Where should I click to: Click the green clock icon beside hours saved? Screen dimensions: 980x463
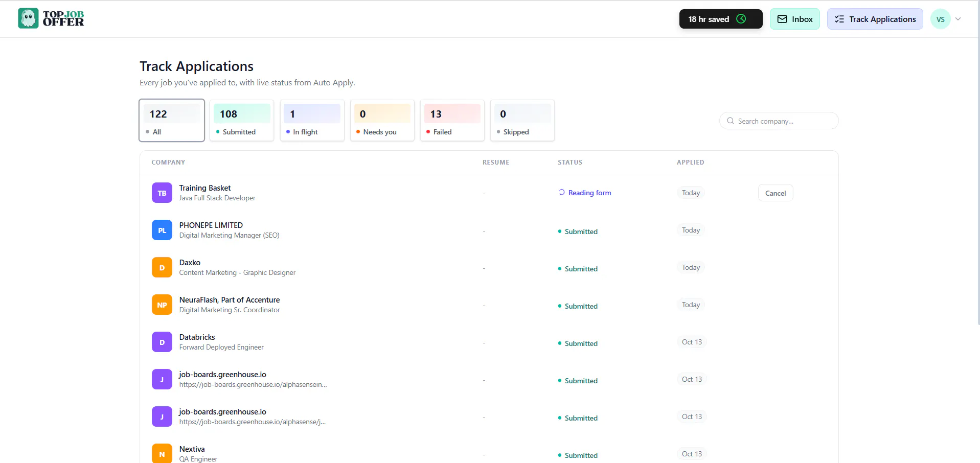(x=741, y=19)
